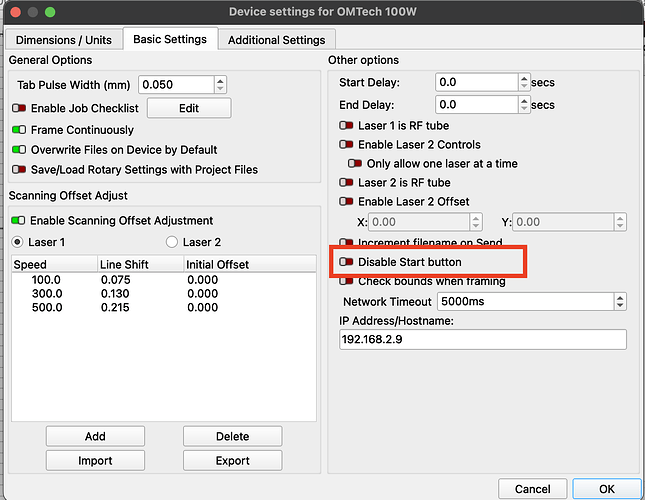Click the Tab Pulse Width value field
This screenshot has width=645, height=500.
(x=176, y=85)
